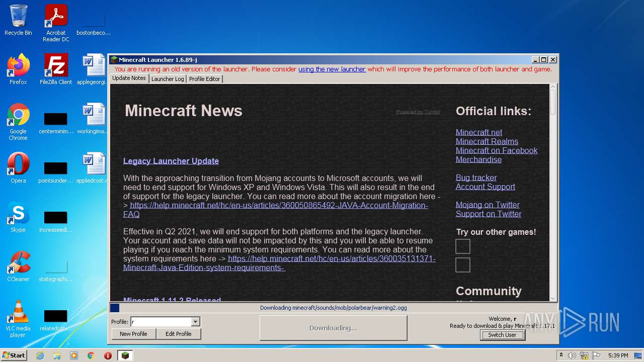Show hidden tray icons arrow
The height and width of the screenshot is (362, 644).
click(x=561, y=355)
